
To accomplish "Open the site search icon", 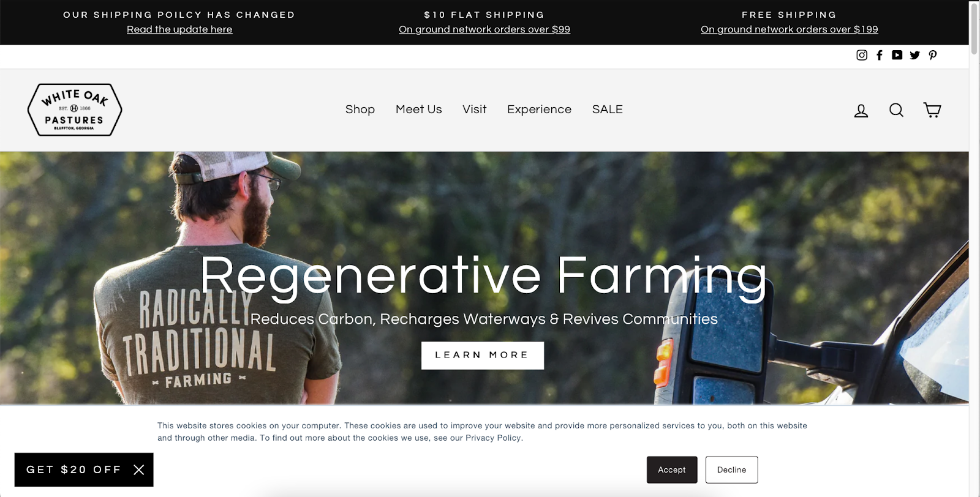I will pyautogui.click(x=896, y=110).
